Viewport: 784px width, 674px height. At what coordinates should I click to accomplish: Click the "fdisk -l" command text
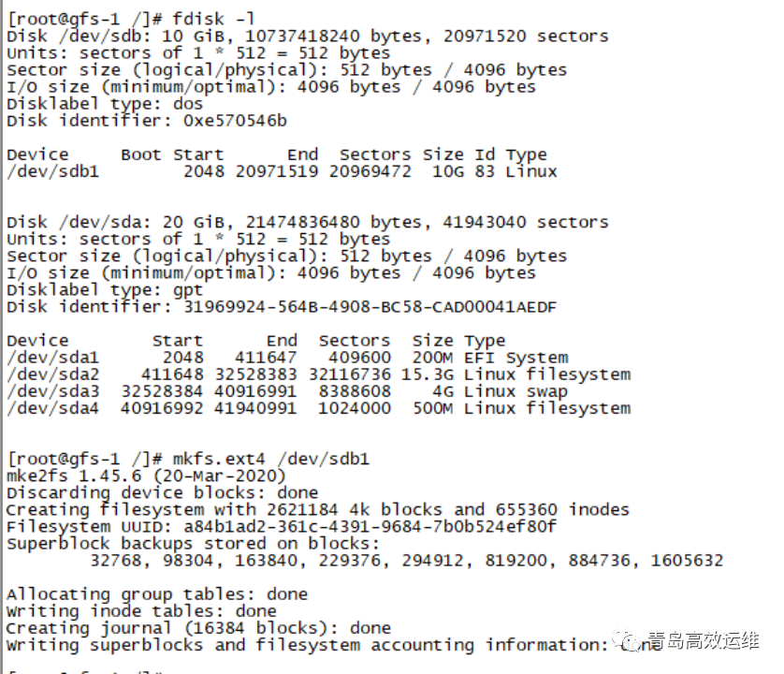214,20
